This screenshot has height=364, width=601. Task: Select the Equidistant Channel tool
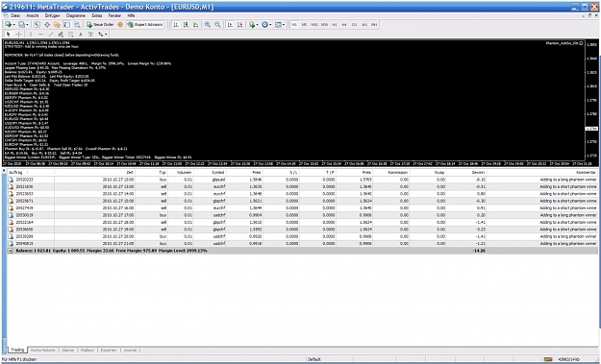[61, 34]
